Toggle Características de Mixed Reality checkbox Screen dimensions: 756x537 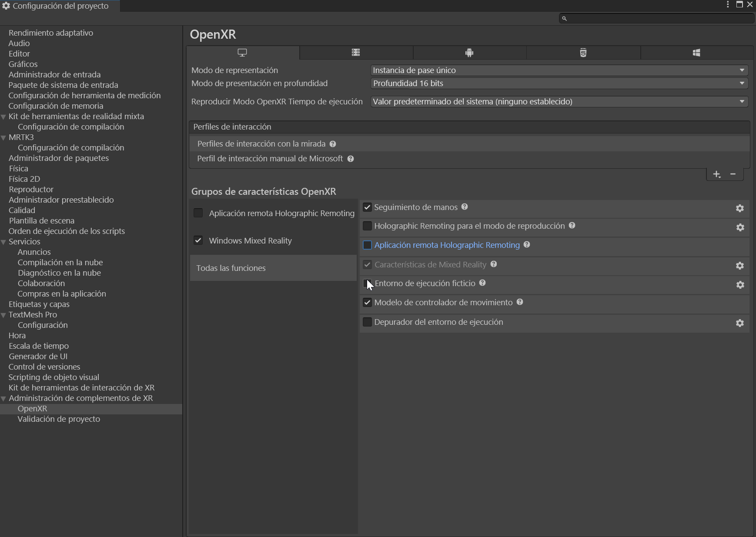click(x=367, y=264)
